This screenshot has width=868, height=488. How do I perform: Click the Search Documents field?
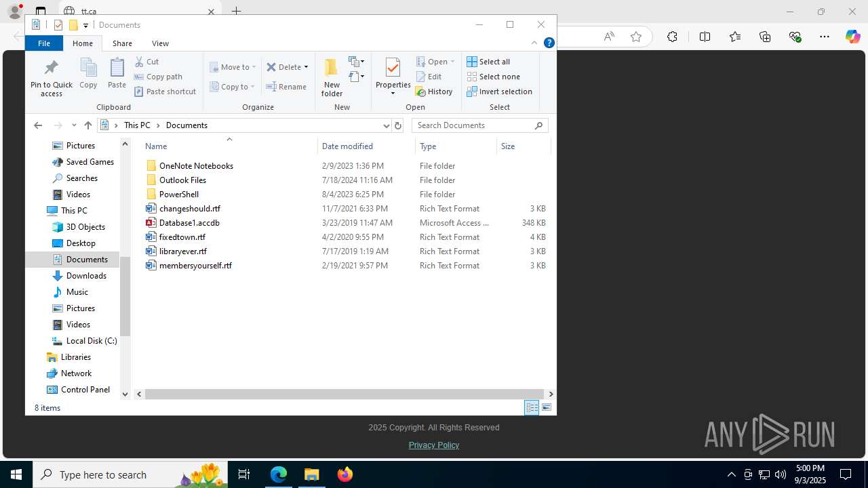point(479,125)
